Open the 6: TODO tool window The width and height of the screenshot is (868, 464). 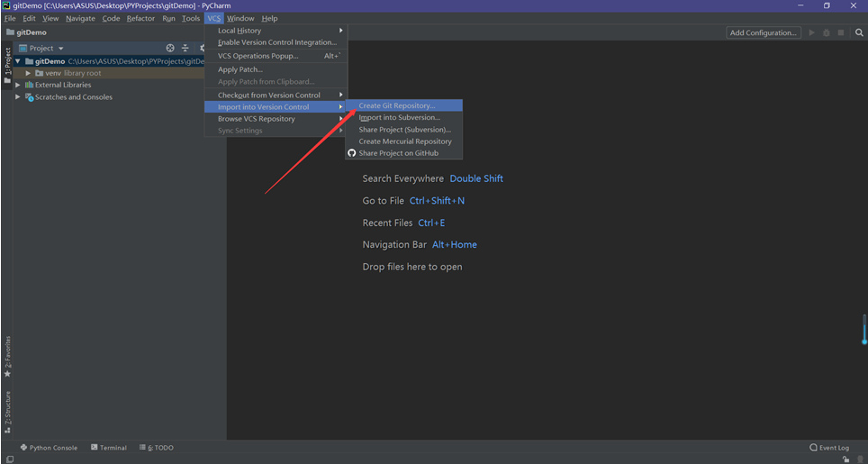click(x=156, y=448)
